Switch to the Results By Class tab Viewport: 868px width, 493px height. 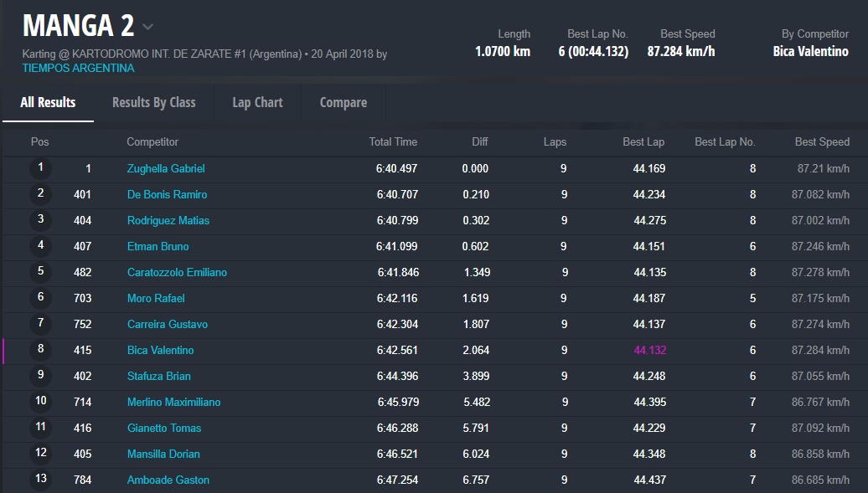coord(153,102)
